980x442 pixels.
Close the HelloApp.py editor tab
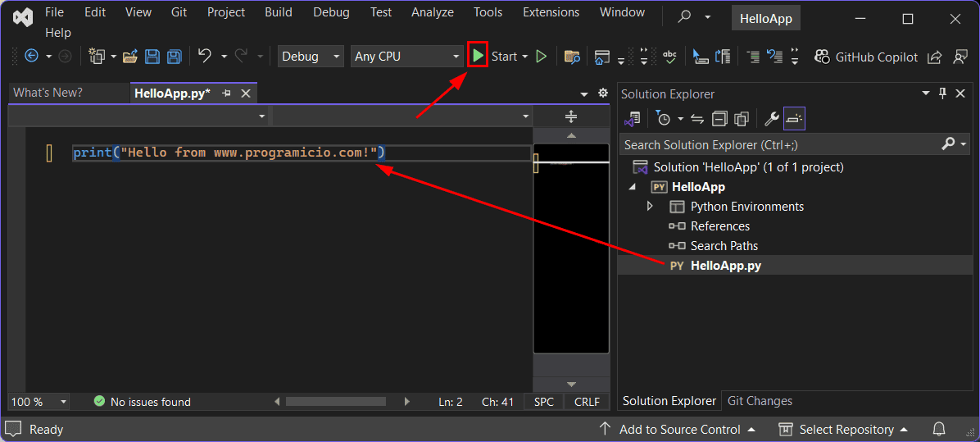[246, 93]
